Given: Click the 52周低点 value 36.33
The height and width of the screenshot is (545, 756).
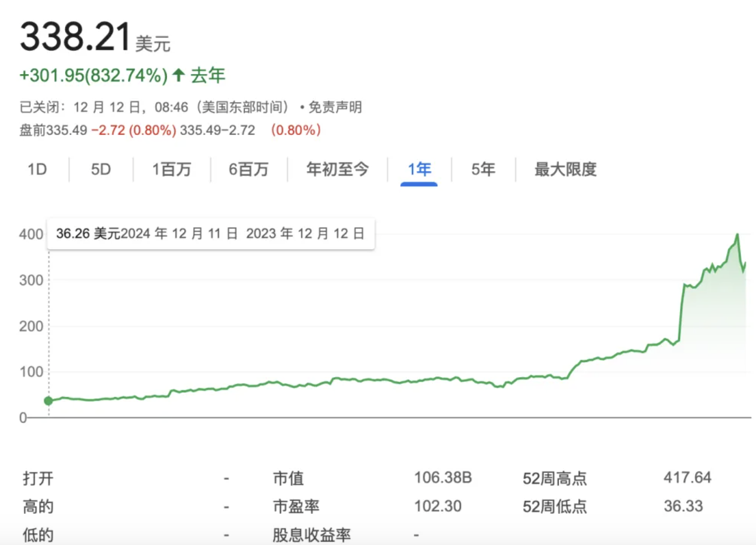Looking at the screenshot, I should point(683,506).
